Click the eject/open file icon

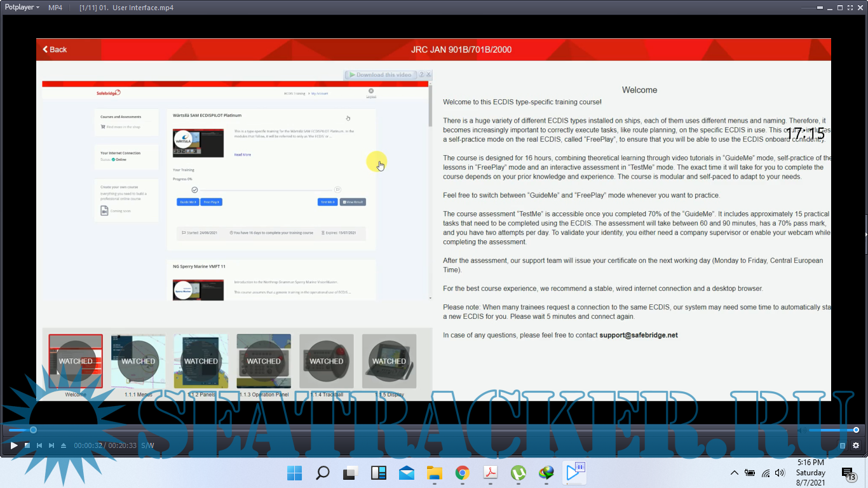pyautogui.click(x=64, y=445)
